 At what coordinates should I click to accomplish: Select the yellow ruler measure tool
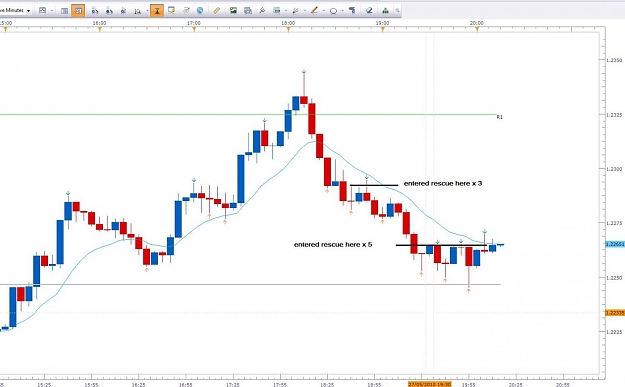pos(216,10)
